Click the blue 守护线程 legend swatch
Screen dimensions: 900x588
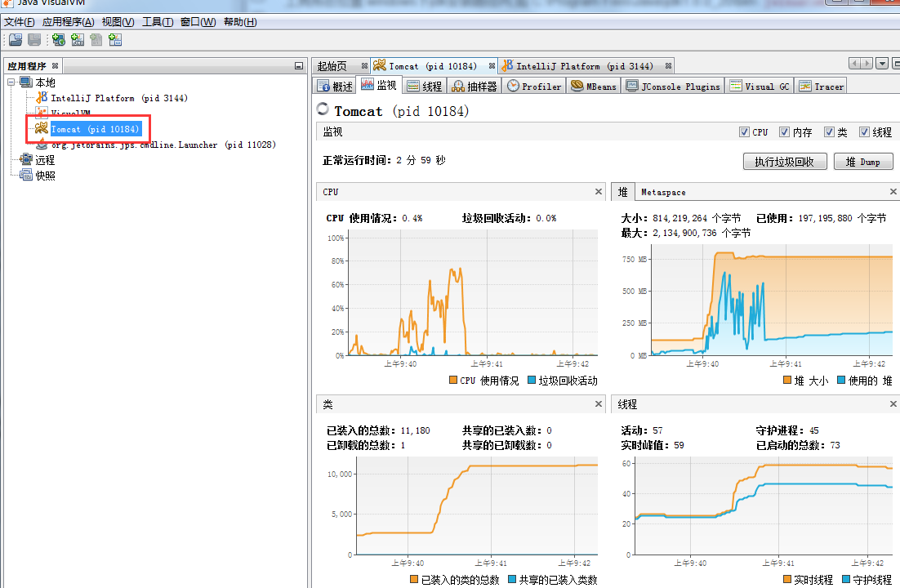846,579
